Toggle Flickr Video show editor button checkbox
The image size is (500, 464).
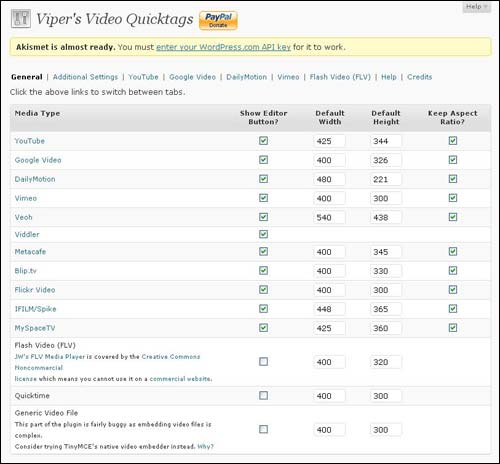click(x=263, y=290)
